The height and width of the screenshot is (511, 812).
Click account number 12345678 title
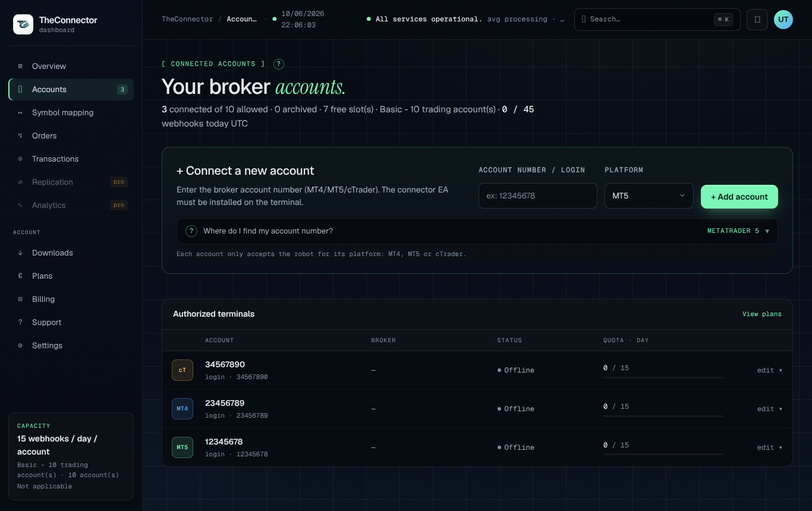click(x=224, y=441)
